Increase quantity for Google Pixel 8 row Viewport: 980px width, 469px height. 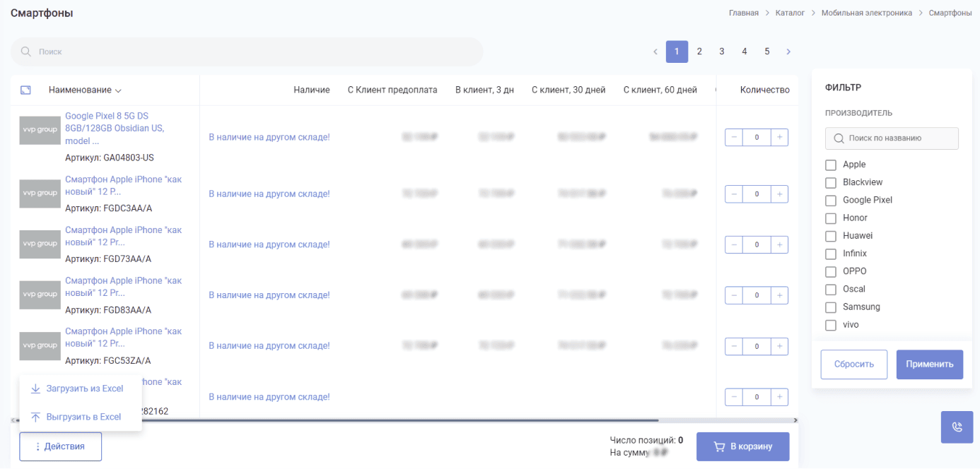[779, 138]
